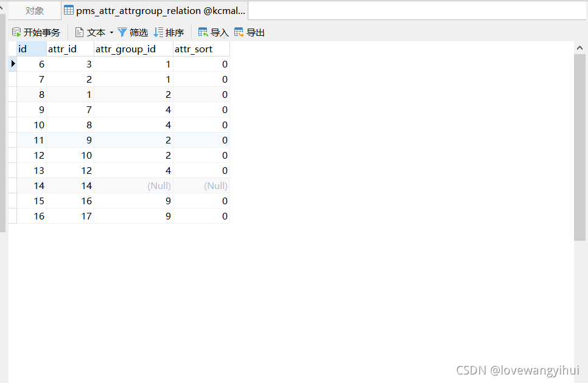Select attr_sort cell in row id 16
The width and height of the screenshot is (588, 383).
[x=201, y=216]
